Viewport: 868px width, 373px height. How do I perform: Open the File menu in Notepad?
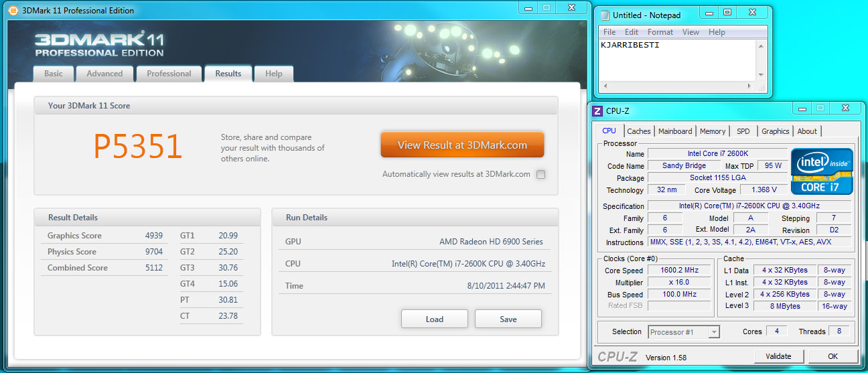(609, 32)
